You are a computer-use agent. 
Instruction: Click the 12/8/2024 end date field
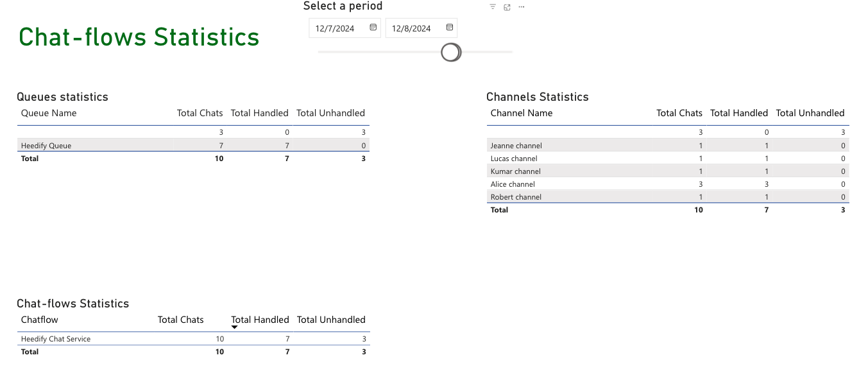(x=412, y=28)
